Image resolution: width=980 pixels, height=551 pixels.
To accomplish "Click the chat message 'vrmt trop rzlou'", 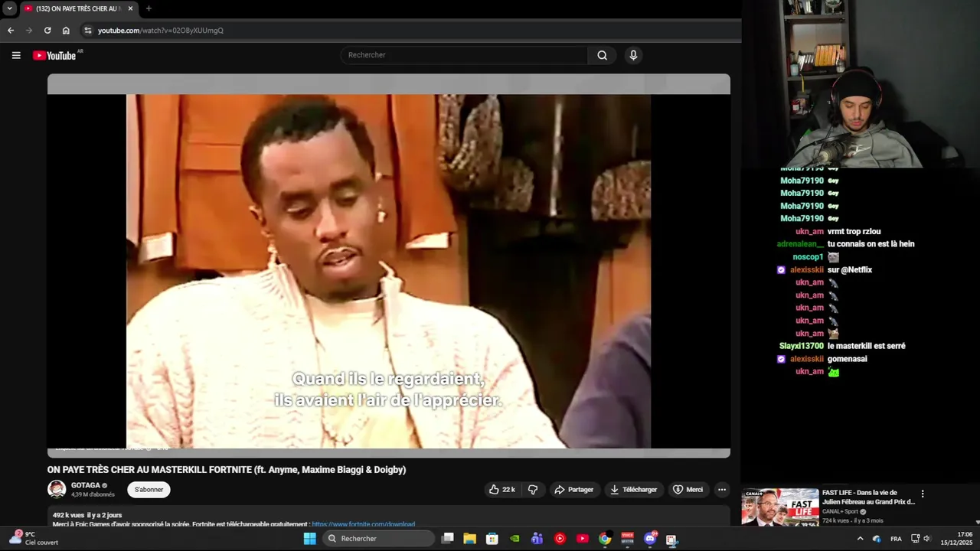I will [x=854, y=231].
